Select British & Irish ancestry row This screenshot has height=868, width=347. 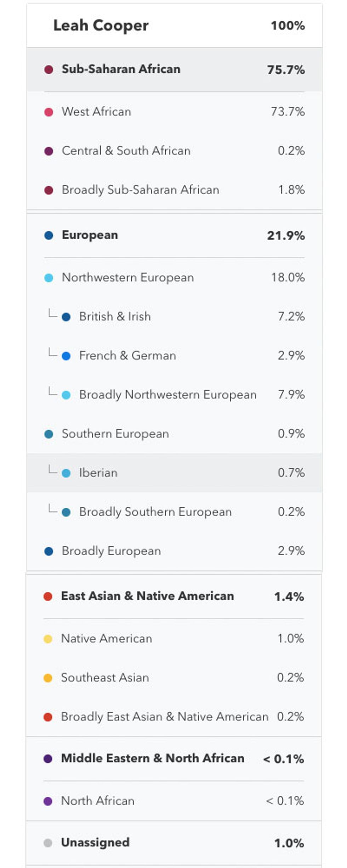pyautogui.click(x=174, y=316)
